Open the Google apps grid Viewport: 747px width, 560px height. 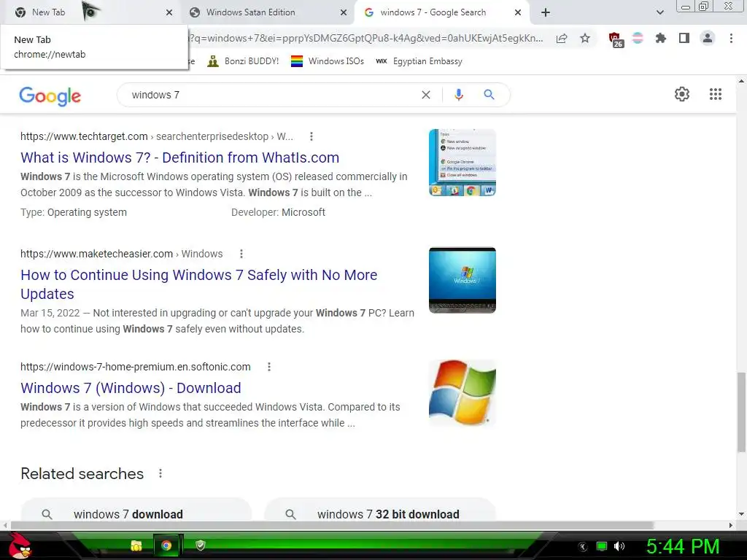pos(715,94)
